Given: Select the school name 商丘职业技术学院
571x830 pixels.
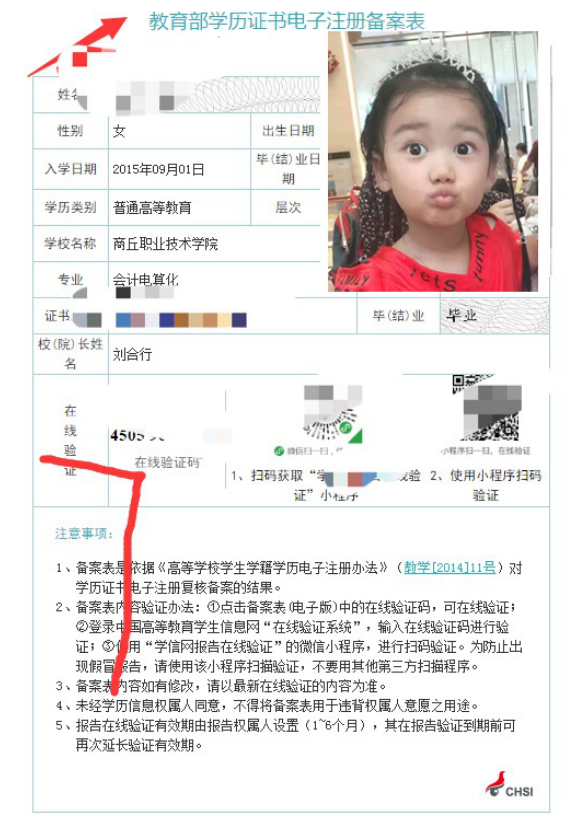Looking at the screenshot, I should point(165,244).
